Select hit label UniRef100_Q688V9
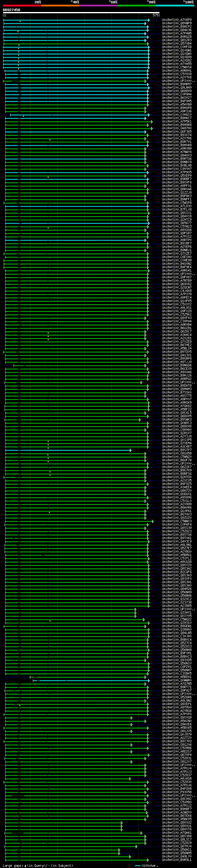Viewport: 197px width, 868px height. [177, 91]
